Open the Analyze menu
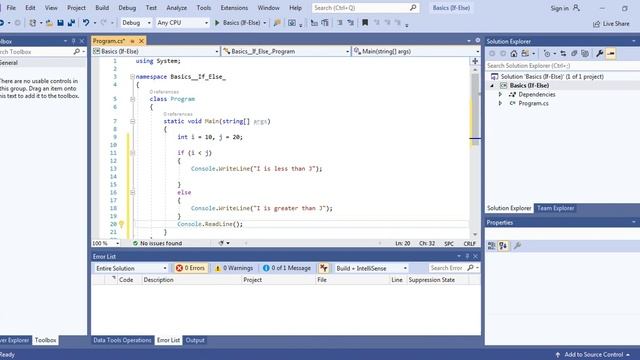Screen dimensions: 640x360 point(176,8)
